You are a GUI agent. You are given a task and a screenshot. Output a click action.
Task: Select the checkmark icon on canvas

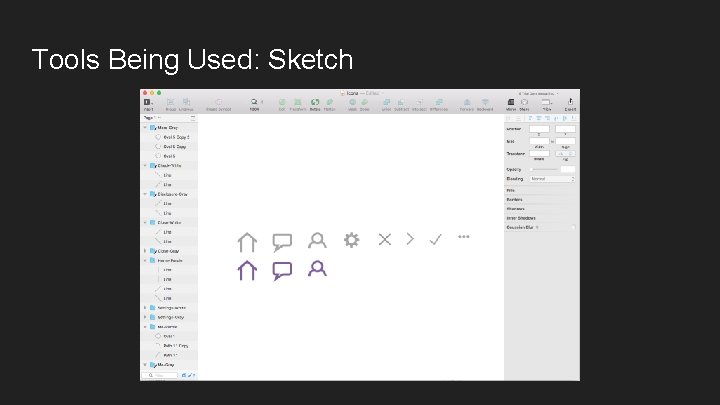click(435, 239)
